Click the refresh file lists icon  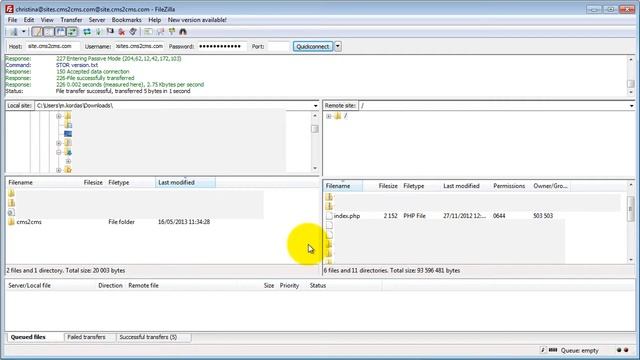(87, 32)
